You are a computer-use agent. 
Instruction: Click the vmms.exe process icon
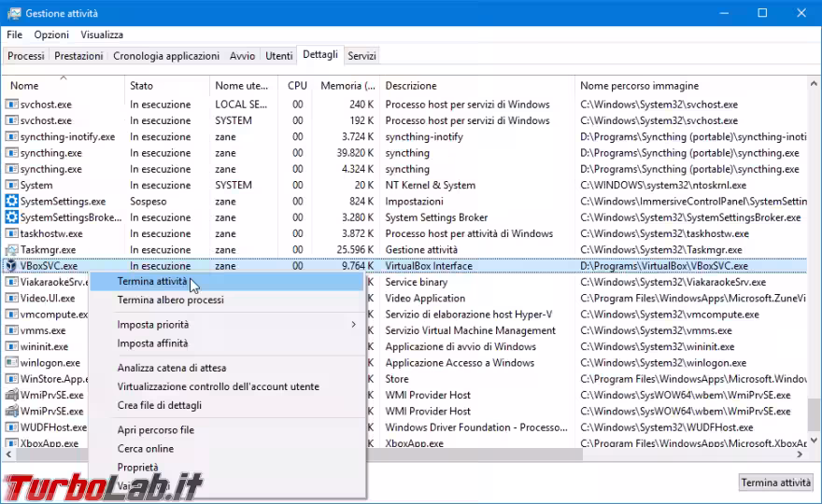(x=11, y=330)
